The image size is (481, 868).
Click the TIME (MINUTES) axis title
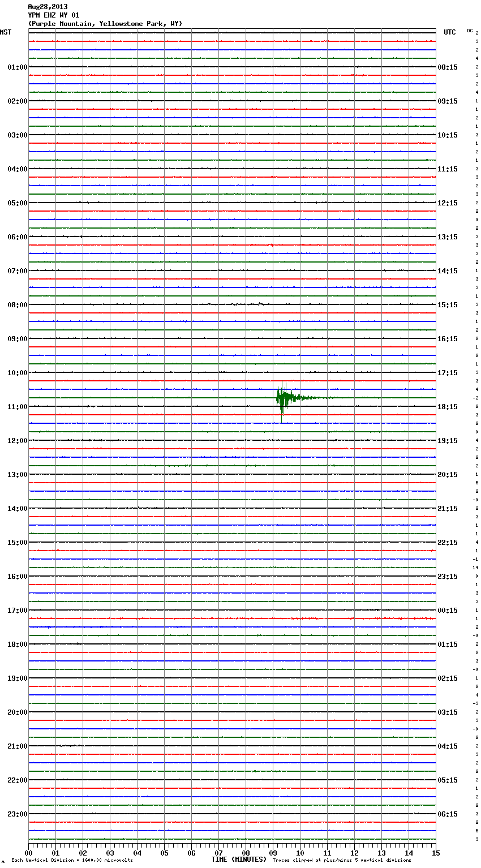click(239, 860)
